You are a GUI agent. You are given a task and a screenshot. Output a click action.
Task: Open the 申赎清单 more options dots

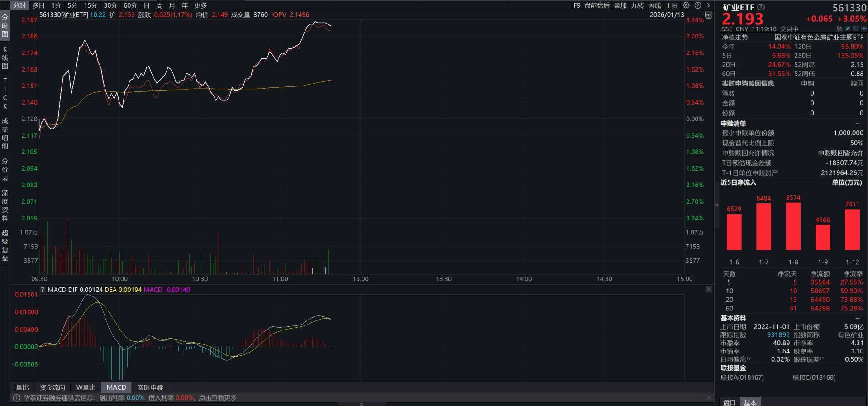(x=857, y=124)
